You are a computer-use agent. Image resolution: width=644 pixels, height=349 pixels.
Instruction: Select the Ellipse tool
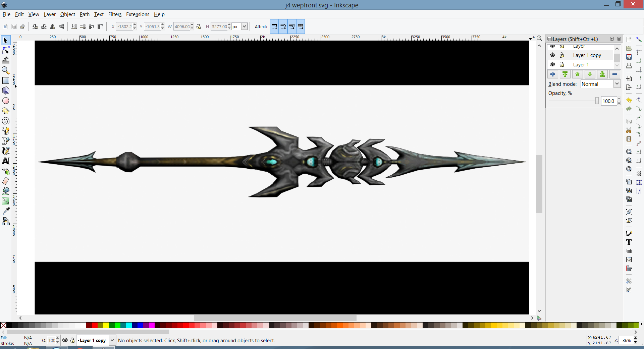tap(5, 101)
